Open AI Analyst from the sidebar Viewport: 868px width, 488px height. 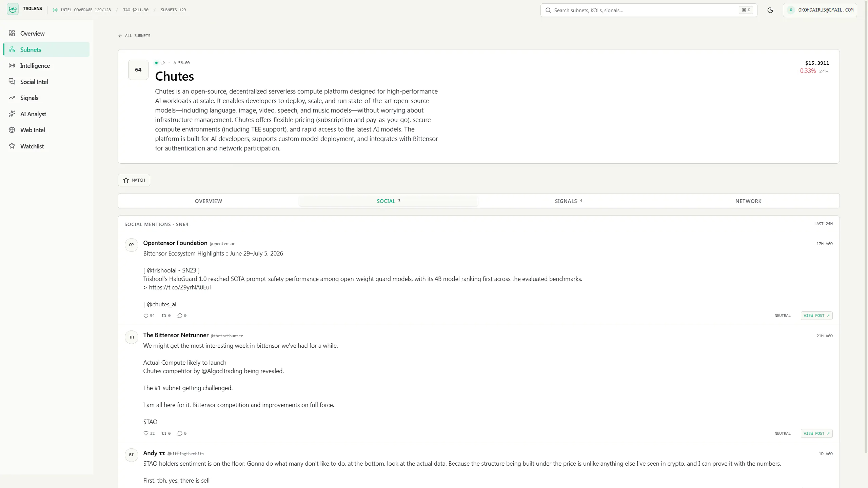[x=46, y=114]
